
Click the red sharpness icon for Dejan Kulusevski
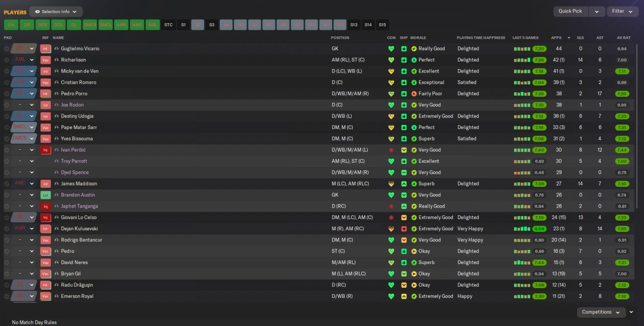pos(404,229)
